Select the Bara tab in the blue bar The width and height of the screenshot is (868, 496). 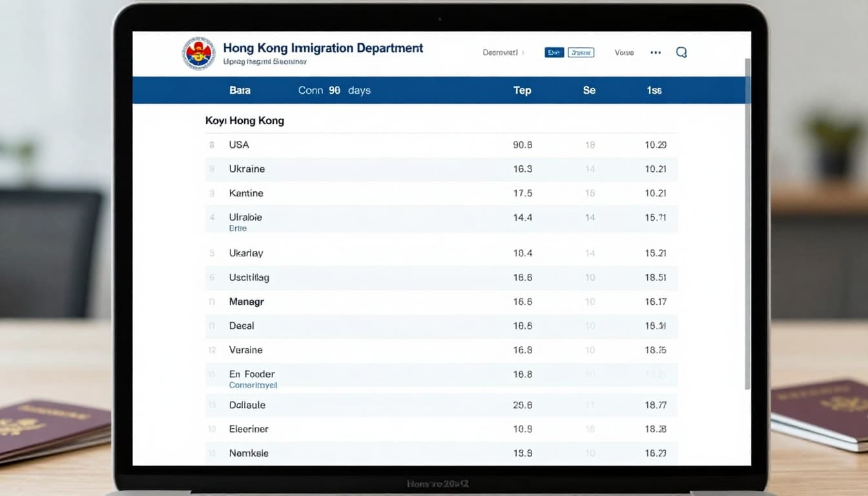pos(240,90)
